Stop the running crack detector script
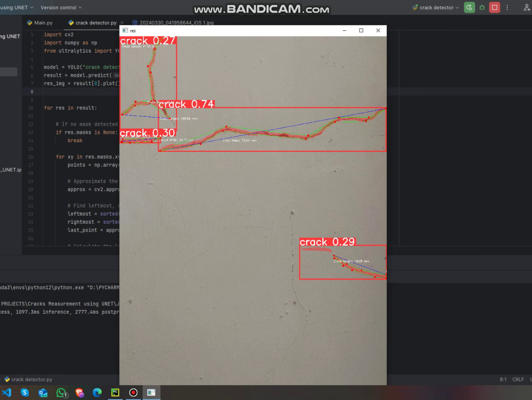Image resolution: width=532 pixels, height=400 pixels. 495,7
